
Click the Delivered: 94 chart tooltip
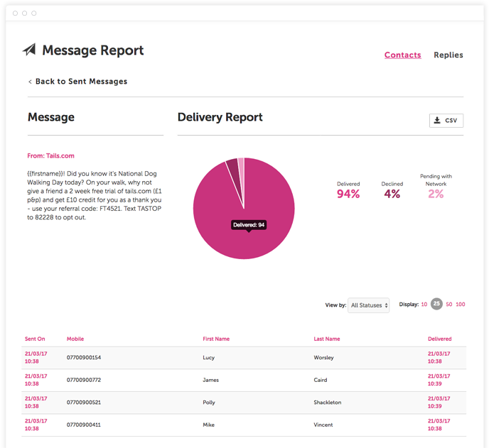pos(249,225)
